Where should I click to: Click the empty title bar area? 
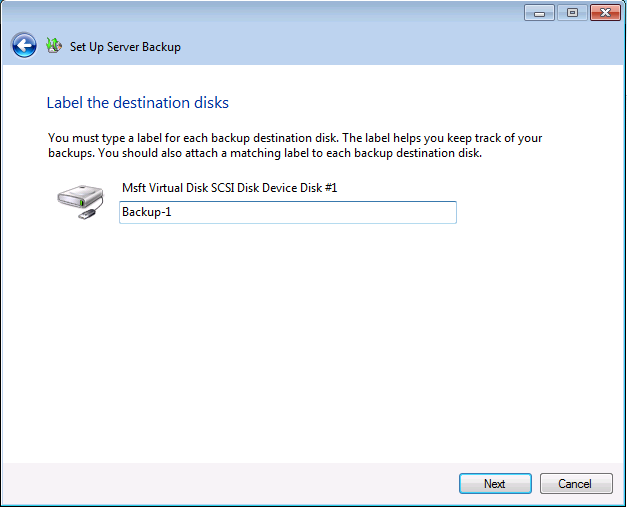click(300, 13)
